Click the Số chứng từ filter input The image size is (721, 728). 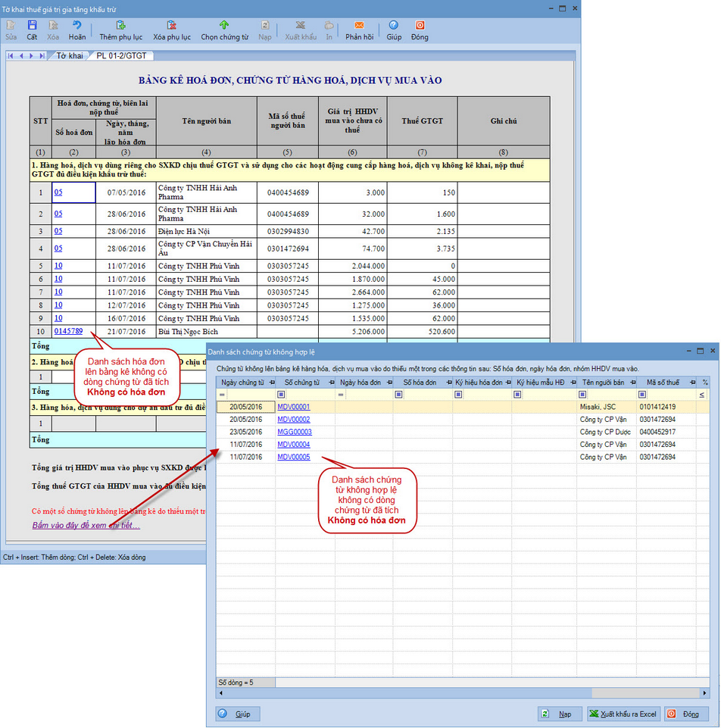[x=310, y=395]
